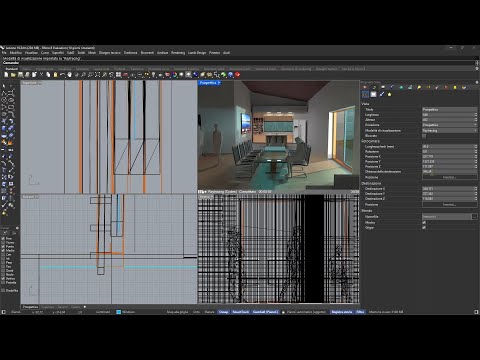Click the Larghezza stepper arrows

point(476,115)
